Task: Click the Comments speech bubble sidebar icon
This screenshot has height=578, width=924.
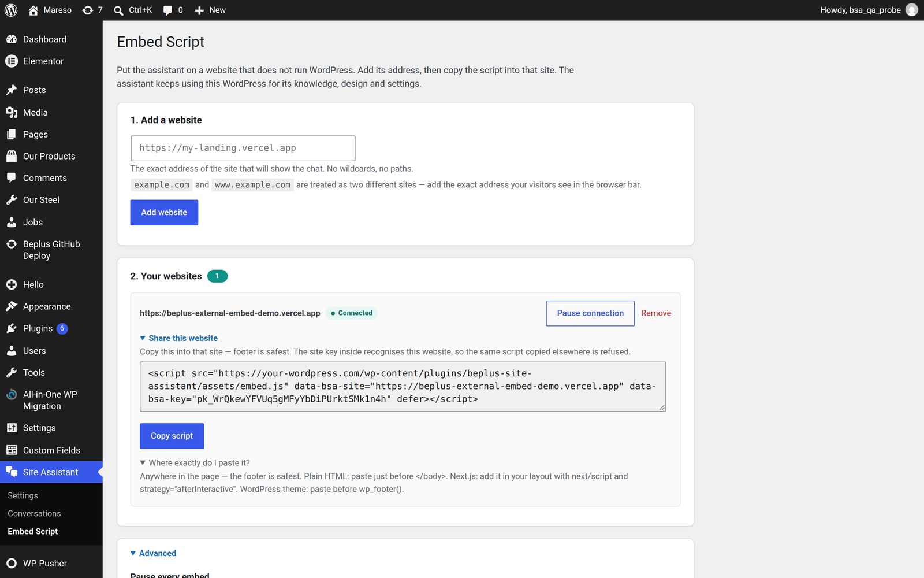Action: 12,178
